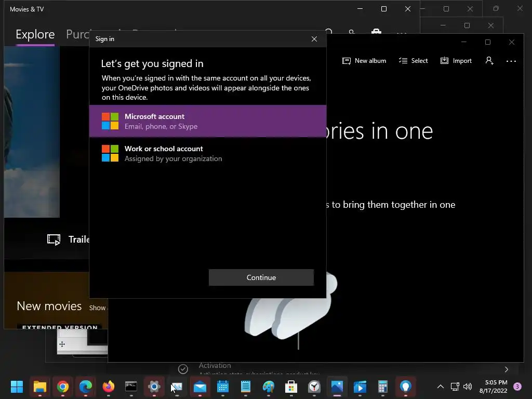532x399 pixels.
Task: Open the Tips lightbulb app on the taskbar
Action: point(406,387)
